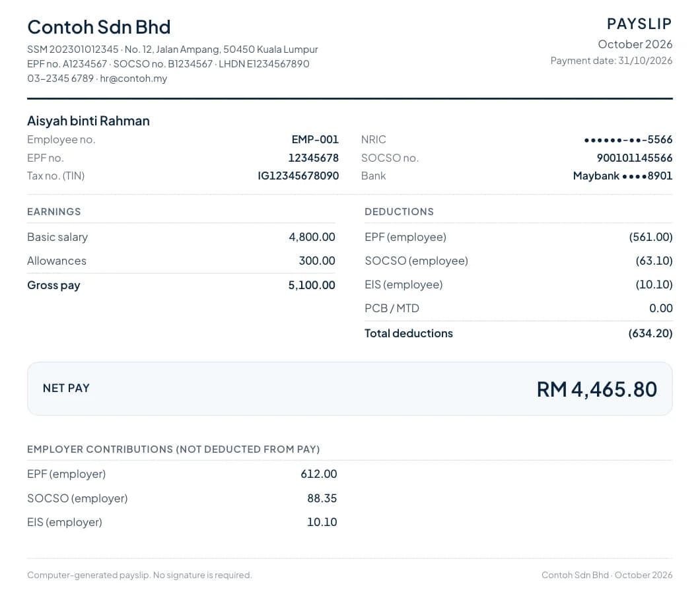
Task: Click the October 2026 period under PAYSLIP heading
Action: pos(635,44)
